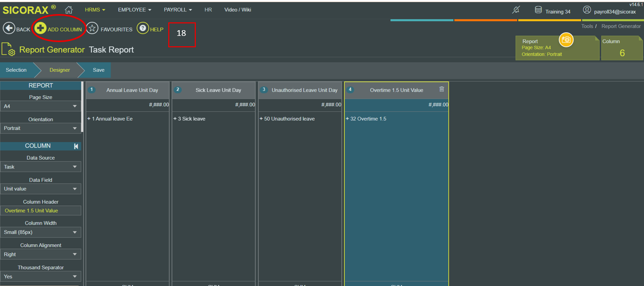The image size is (644, 286).
Task: Open the Thousand Separator dropdown
Action: (41, 277)
